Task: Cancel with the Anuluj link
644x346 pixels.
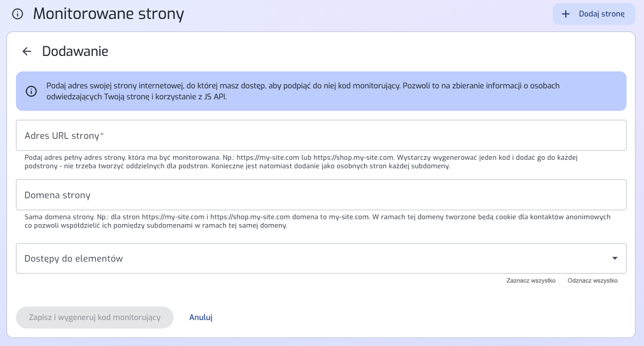Action: [x=201, y=317]
